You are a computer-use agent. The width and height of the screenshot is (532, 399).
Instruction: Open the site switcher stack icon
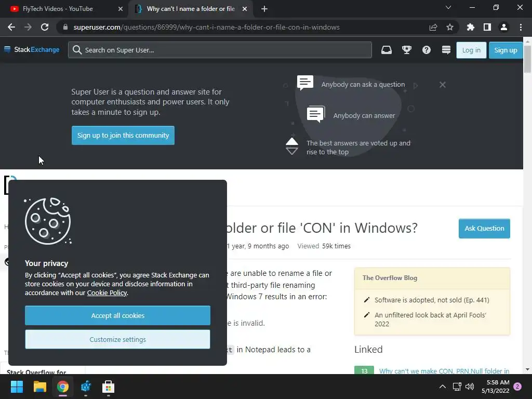coord(446,50)
